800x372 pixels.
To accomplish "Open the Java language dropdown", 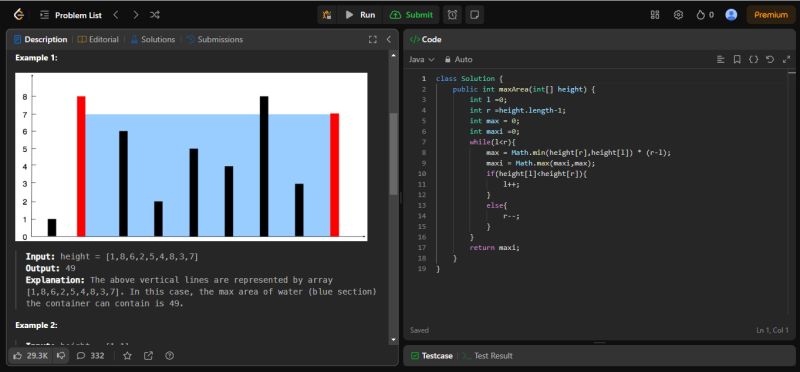I will point(421,59).
